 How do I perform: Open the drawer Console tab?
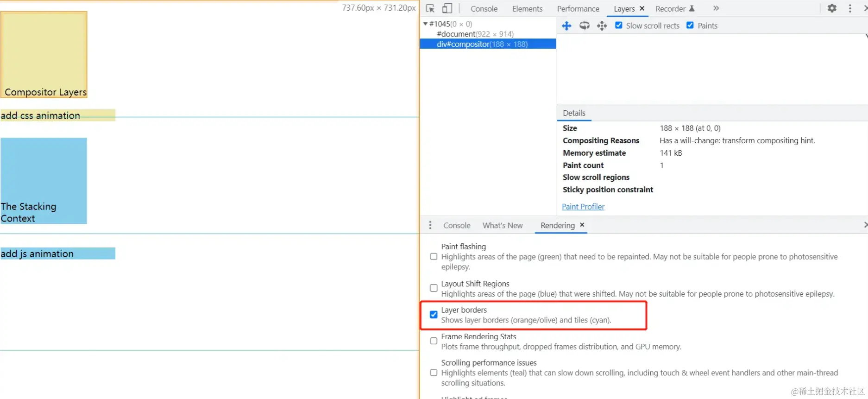pyautogui.click(x=457, y=225)
